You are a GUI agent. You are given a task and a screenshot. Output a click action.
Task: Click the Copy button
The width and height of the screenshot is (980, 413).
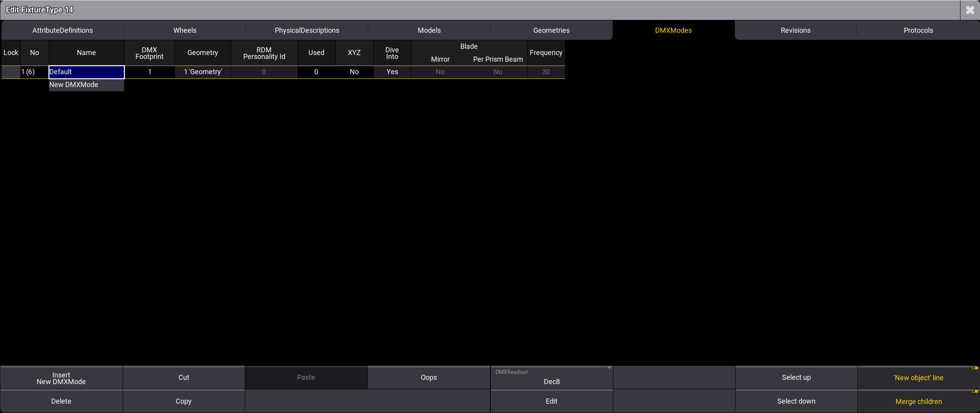(x=184, y=401)
